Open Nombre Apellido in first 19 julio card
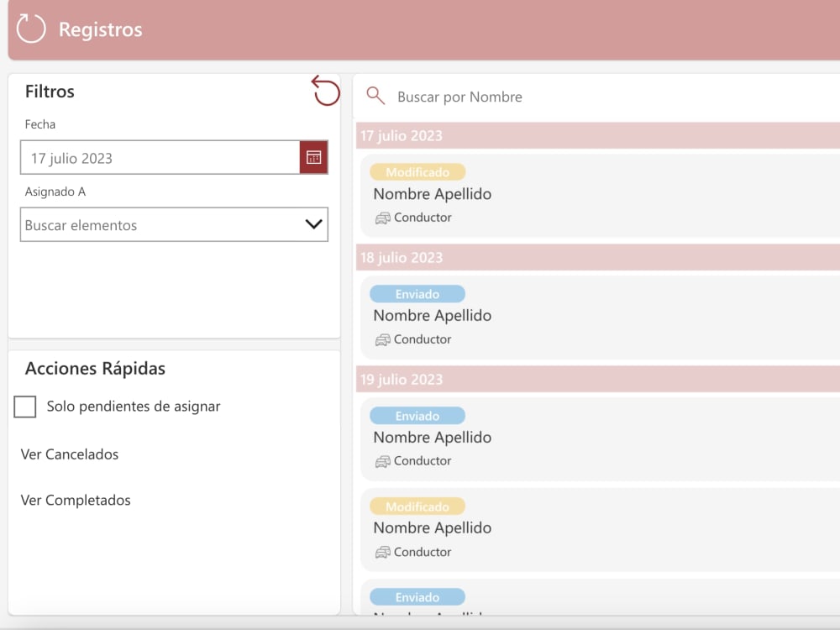Viewport: 840px width, 630px height. coord(433,437)
